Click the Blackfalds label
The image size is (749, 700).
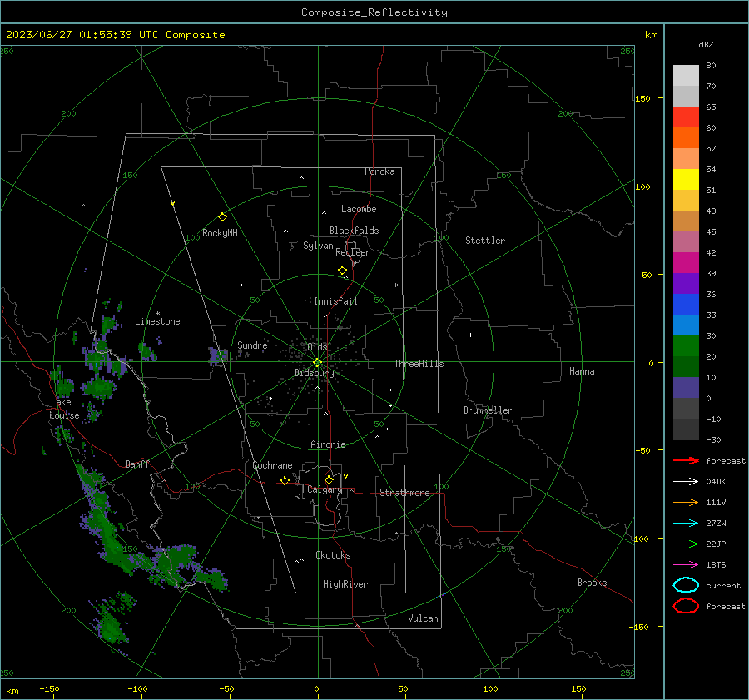pyautogui.click(x=354, y=231)
